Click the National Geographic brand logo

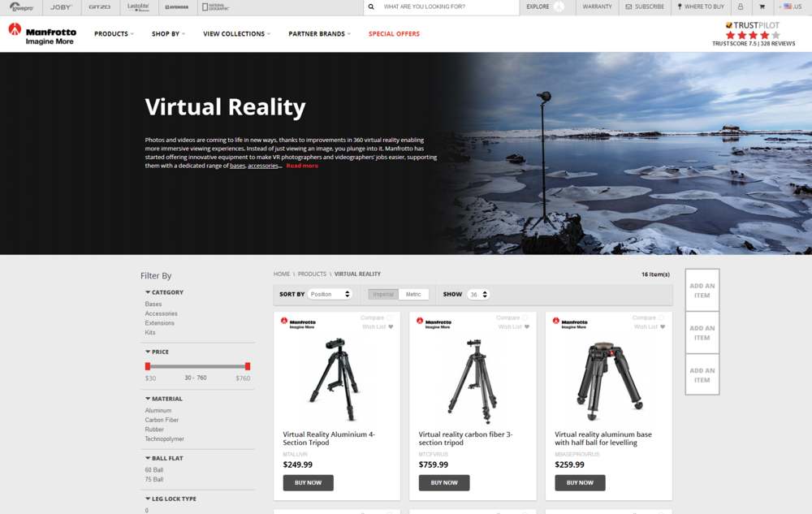215,7
